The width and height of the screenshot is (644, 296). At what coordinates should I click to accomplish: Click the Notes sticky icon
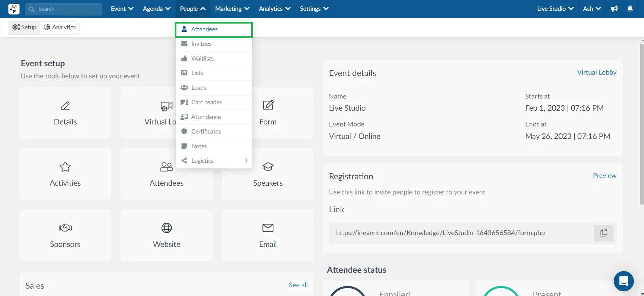184,146
